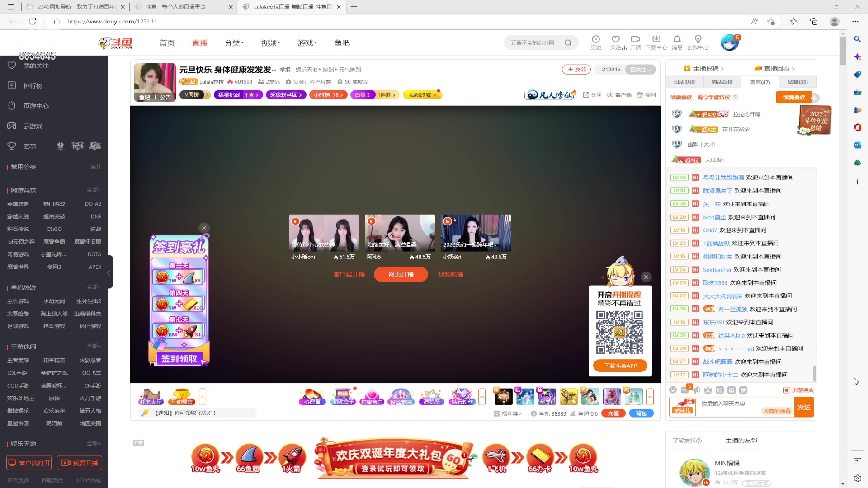The height and width of the screenshot is (488, 868).
Task: Open the message envelope icon showing 5 notifications
Action: click(x=684, y=389)
